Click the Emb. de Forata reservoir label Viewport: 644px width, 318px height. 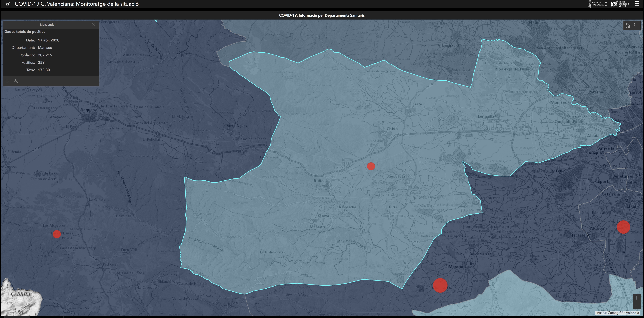pos(272,252)
